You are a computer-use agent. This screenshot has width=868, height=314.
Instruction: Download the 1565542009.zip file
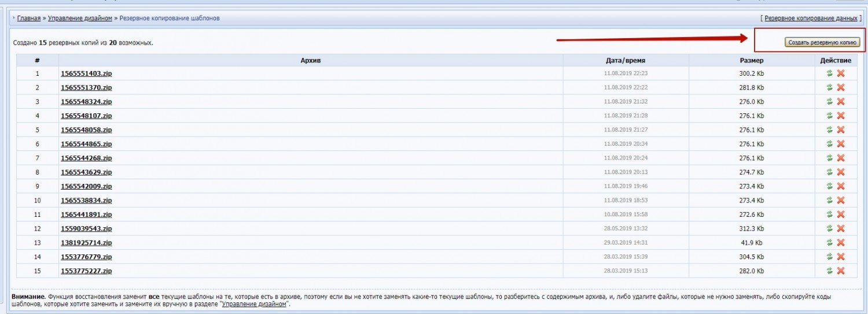pos(86,186)
